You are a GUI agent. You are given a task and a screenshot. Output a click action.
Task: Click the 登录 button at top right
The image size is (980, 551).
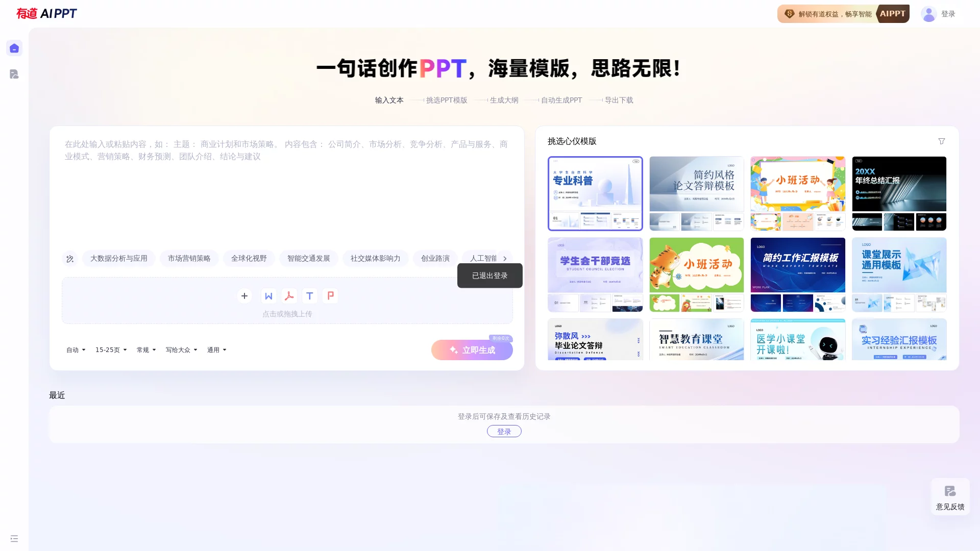coord(948,14)
